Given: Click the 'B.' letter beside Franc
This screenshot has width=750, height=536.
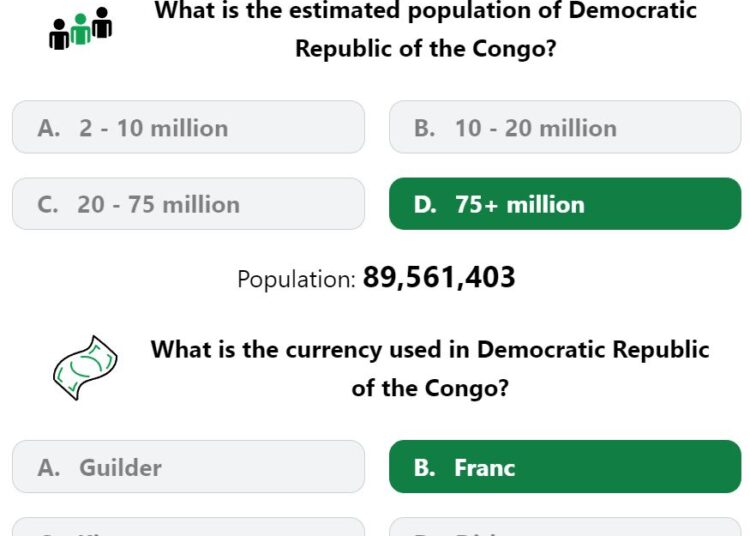Looking at the screenshot, I should click(425, 468).
